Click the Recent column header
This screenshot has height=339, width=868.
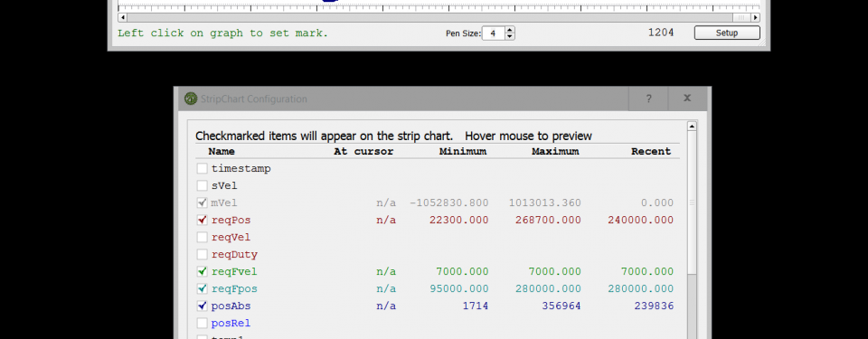click(651, 151)
